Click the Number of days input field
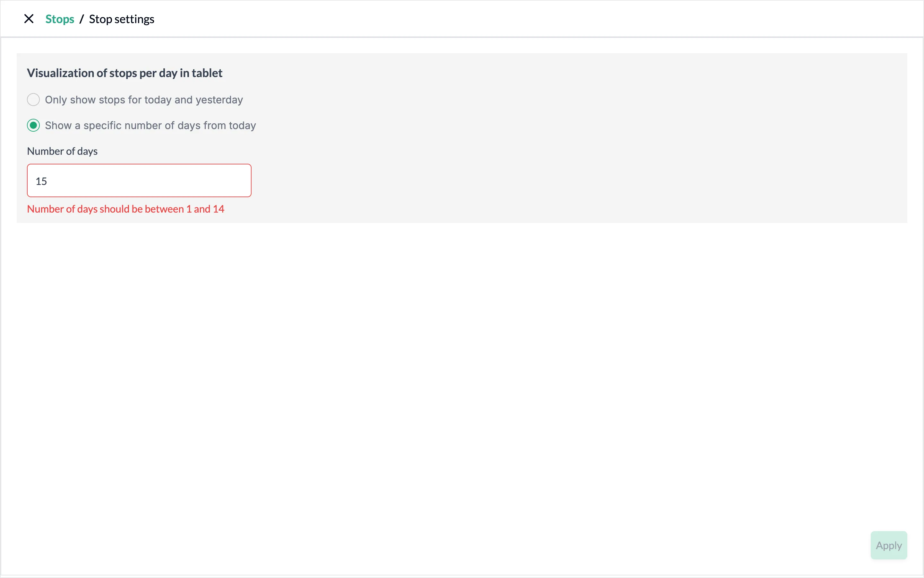924x578 pixels. point(139,181)
